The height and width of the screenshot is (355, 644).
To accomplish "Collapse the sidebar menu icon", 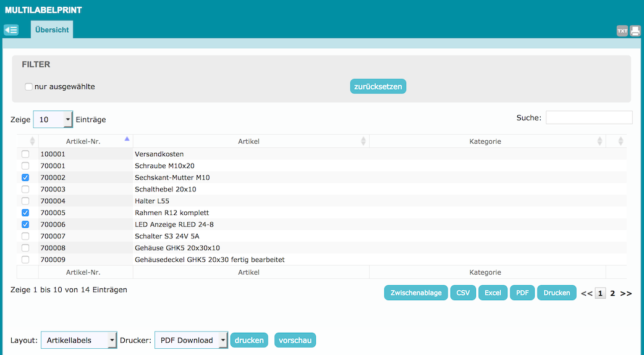I will pyautogui.click(x=11, y=30).
